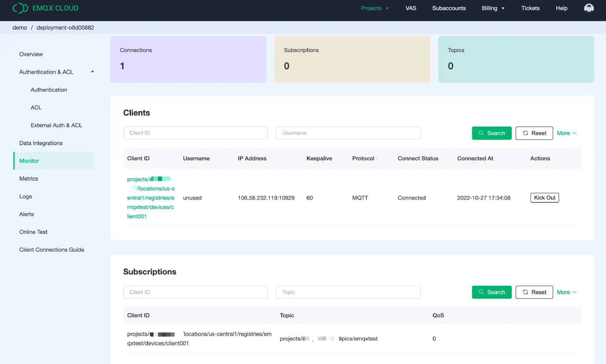606x364 pixels.
Task: Click the EMQX Cloud logo
Action: click(x=45, y=8)
